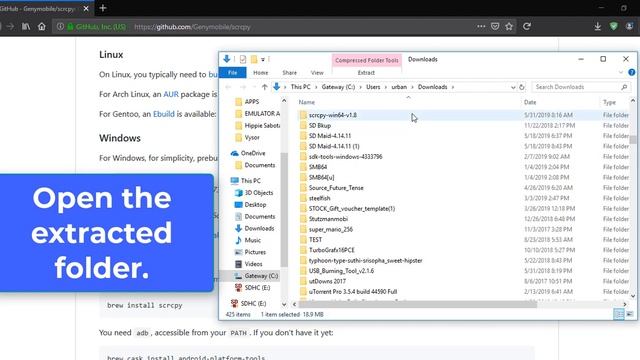Sort files by Type column header
The height and width of the screenshot is (360, 640).
609,102
